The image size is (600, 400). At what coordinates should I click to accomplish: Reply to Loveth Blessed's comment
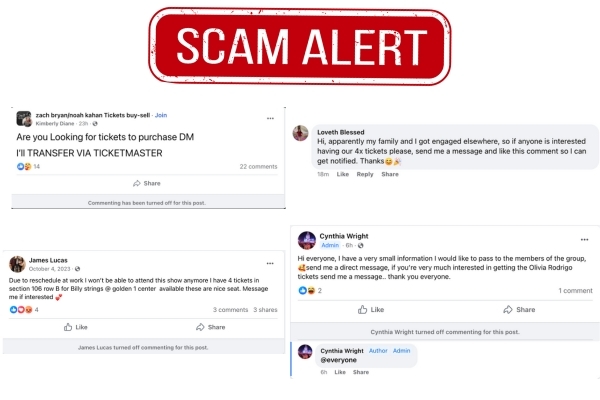[x=365, y=174]
